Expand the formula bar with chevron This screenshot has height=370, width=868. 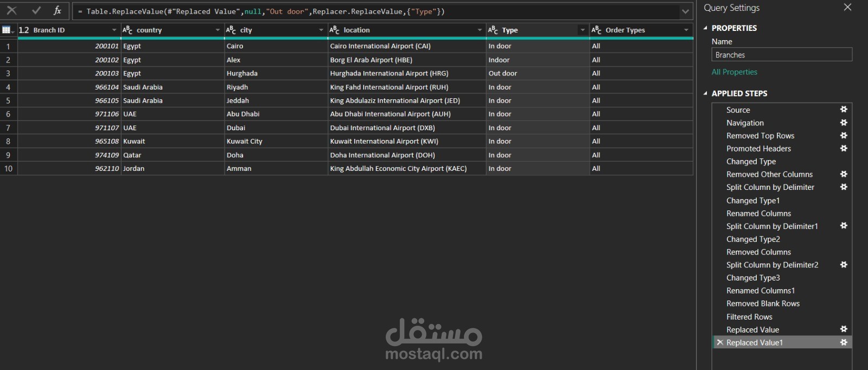coord(686,11)
